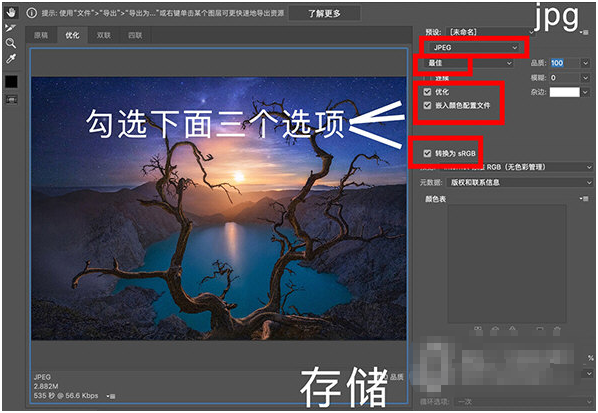Toggle the 嵌入颜色配置文件 checkbox
Image resolution: width=598 pixels, height=413 pixels.
click(427, 105)
